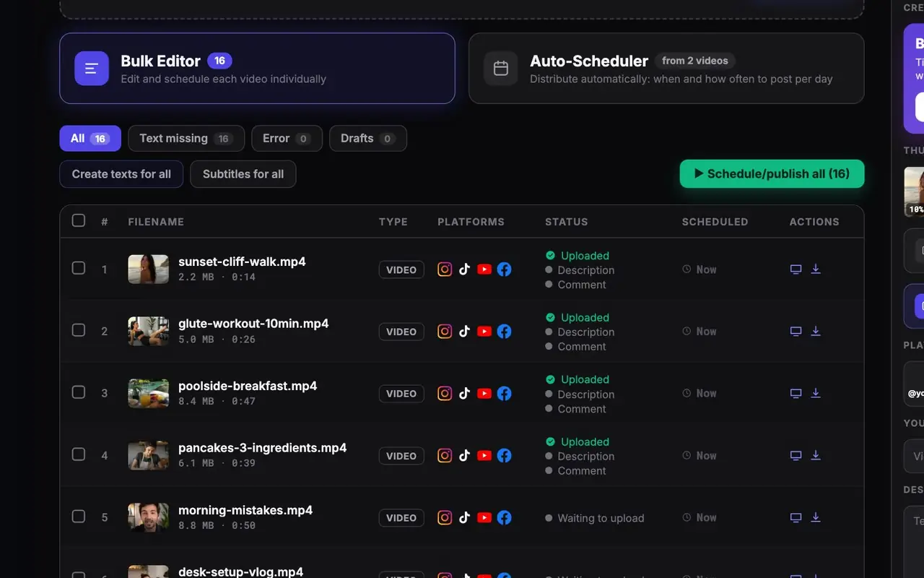924x578 pixels.
Task: Click YouTube icon for morning-mistakes.mp4
Action: [484, 518]
